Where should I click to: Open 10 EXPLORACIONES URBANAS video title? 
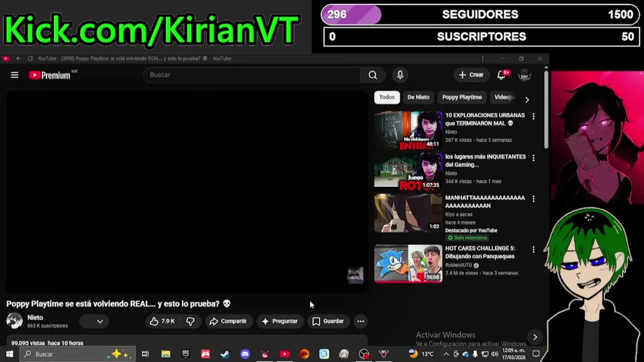coord(485,119)
